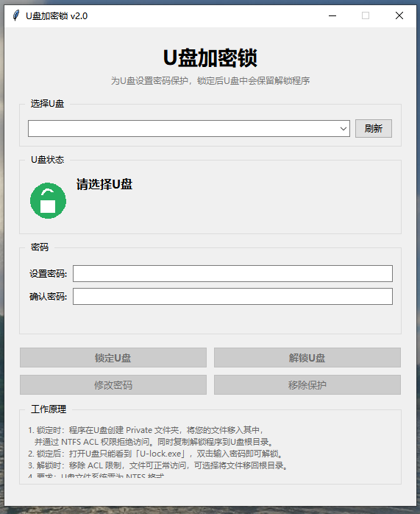Click the 密码 group label
Viewport: 420px width, 514px height.
tap(40, 247)
